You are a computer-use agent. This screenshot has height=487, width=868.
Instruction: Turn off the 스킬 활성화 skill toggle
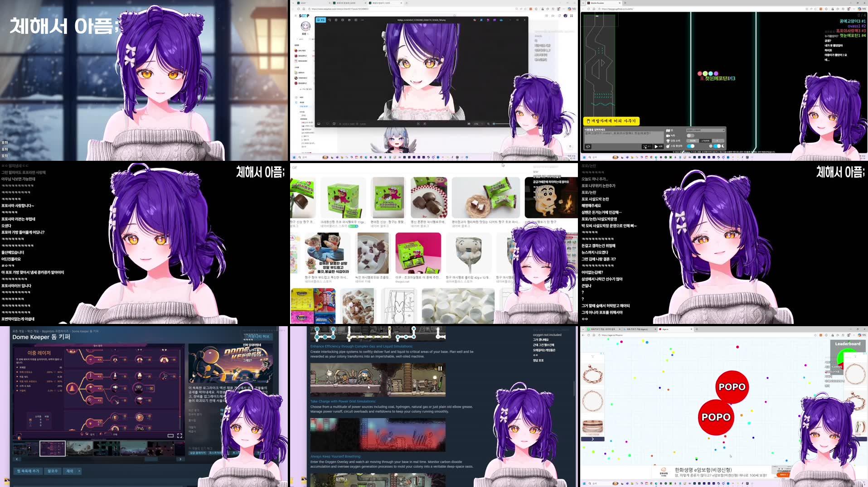point(691,147)
